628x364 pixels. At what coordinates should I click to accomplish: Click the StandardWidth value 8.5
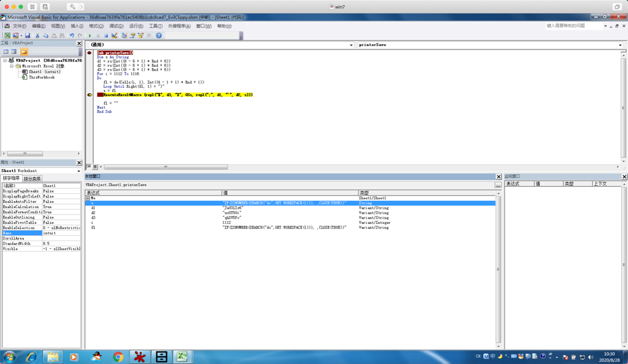pos(61,244)
